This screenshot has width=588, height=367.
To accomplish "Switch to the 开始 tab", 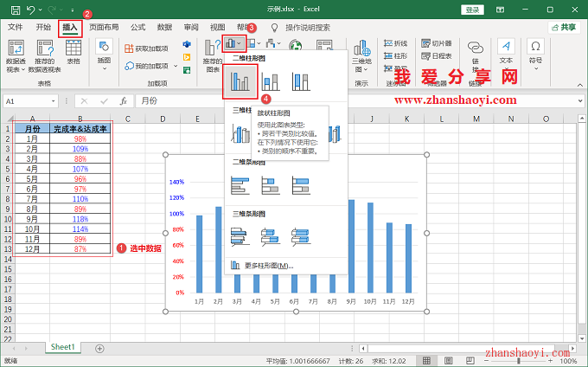I will click(43, 27).
